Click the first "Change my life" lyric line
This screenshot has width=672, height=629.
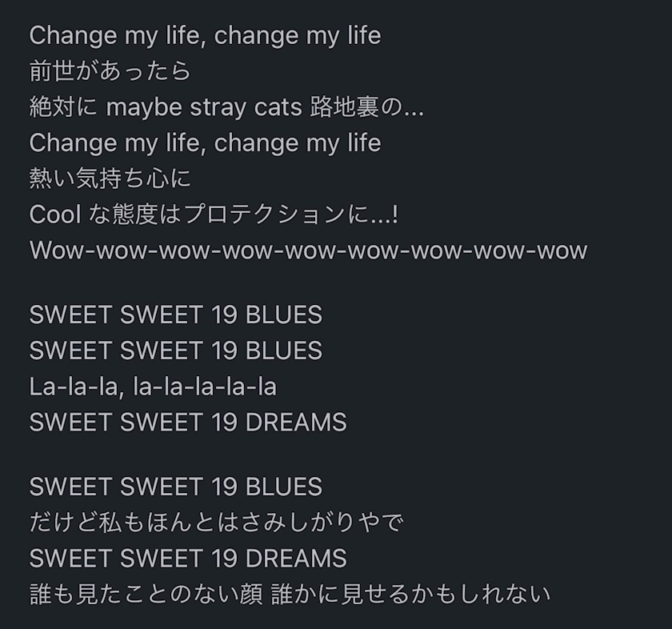[205, 35]
